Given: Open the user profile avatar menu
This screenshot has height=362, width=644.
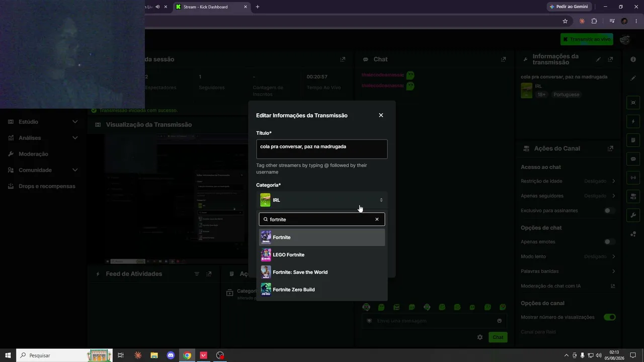Looking at the screenshot, I should (625, 39).
